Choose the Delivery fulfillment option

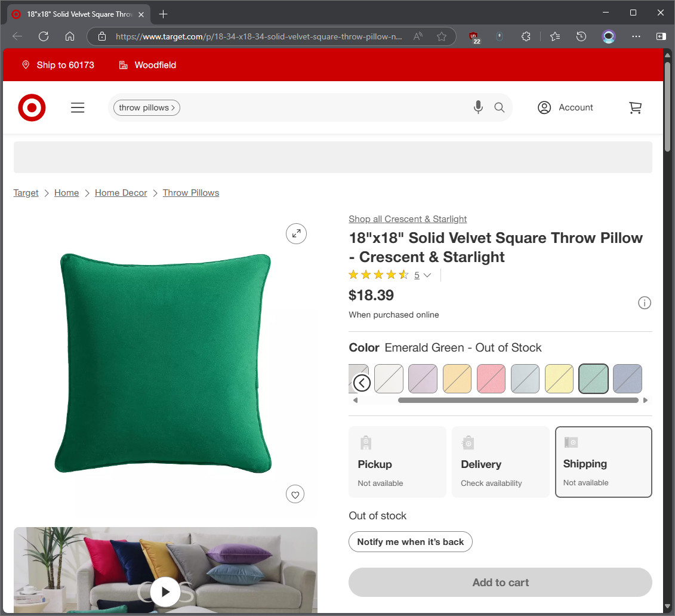point(501,462)
